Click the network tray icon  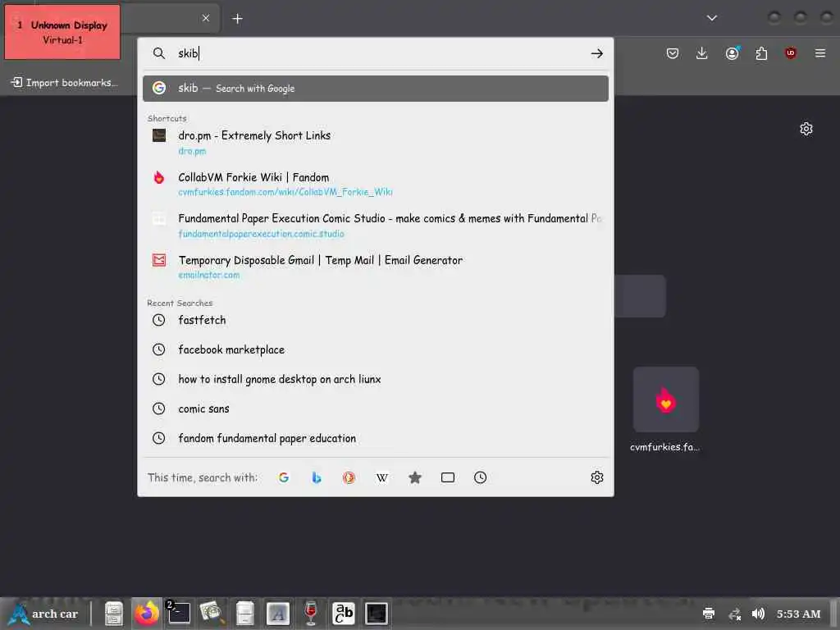(734, 614)
